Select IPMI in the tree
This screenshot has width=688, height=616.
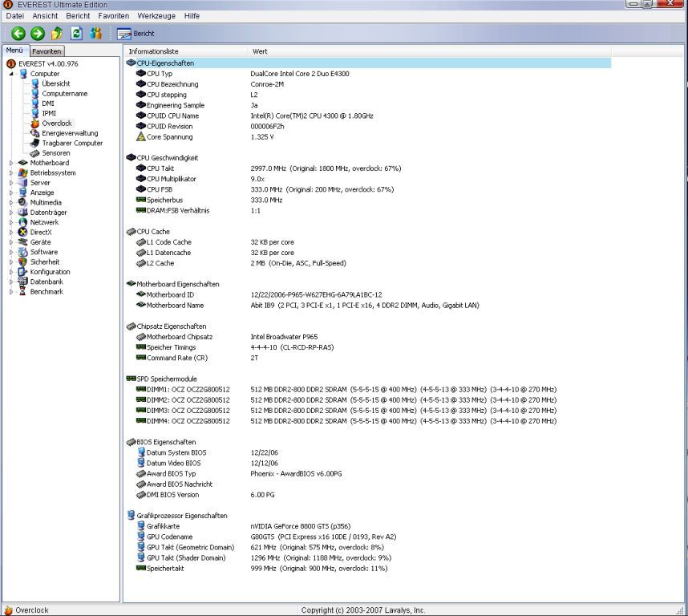pyautogui.click(x=49, y=113)
